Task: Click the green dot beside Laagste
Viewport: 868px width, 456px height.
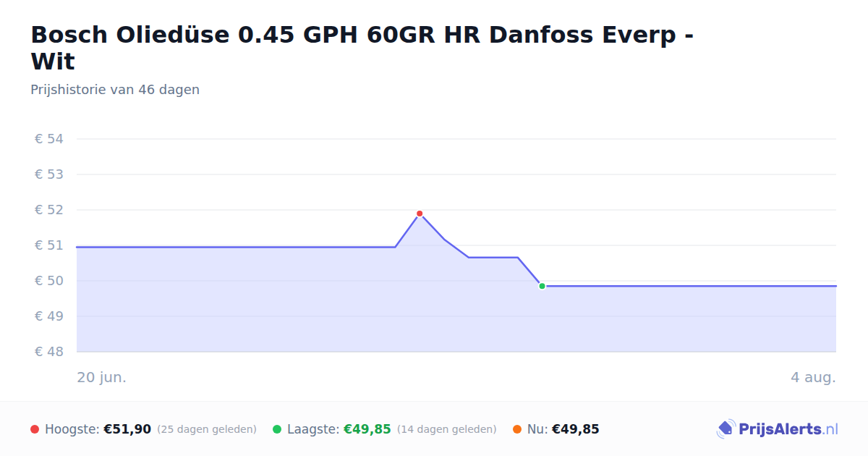Action: (x=277, y=429)
